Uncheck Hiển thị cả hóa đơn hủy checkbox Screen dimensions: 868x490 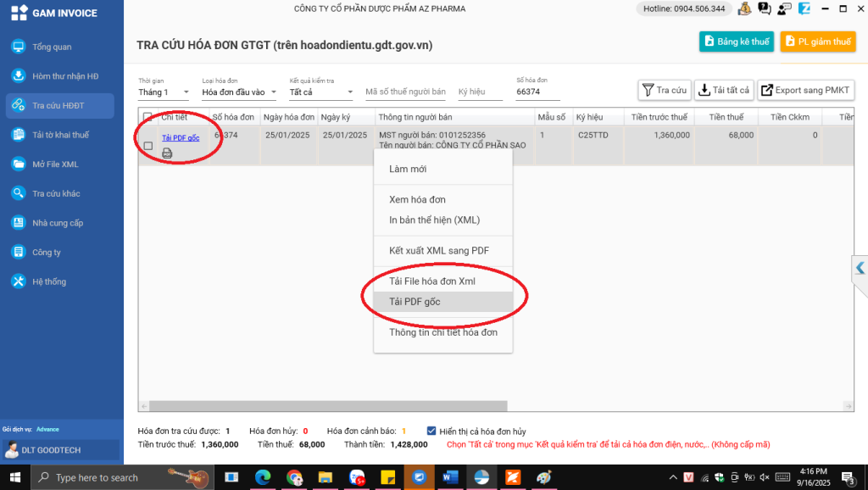(x=431, y=431)
